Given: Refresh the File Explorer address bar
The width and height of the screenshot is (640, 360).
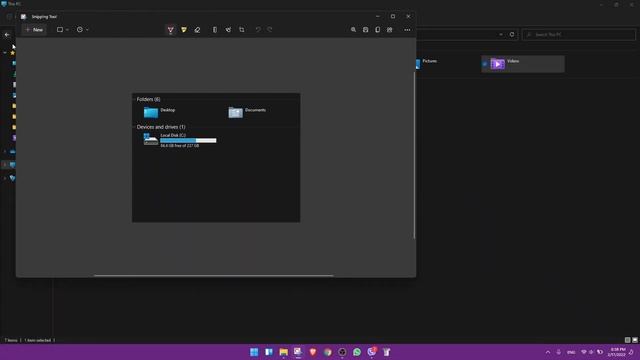Looking at the screenshot, I should click(512, 35).
